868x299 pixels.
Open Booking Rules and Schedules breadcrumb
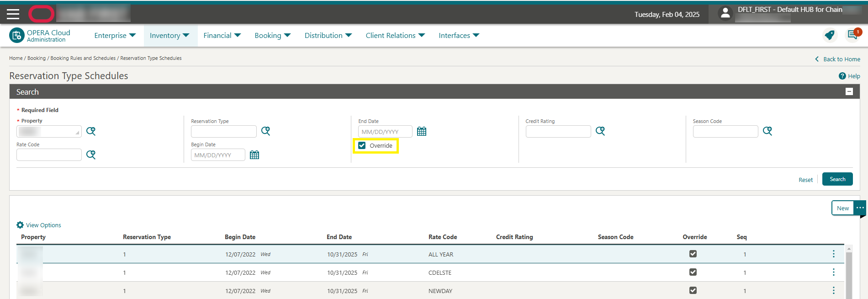[83, 58]
